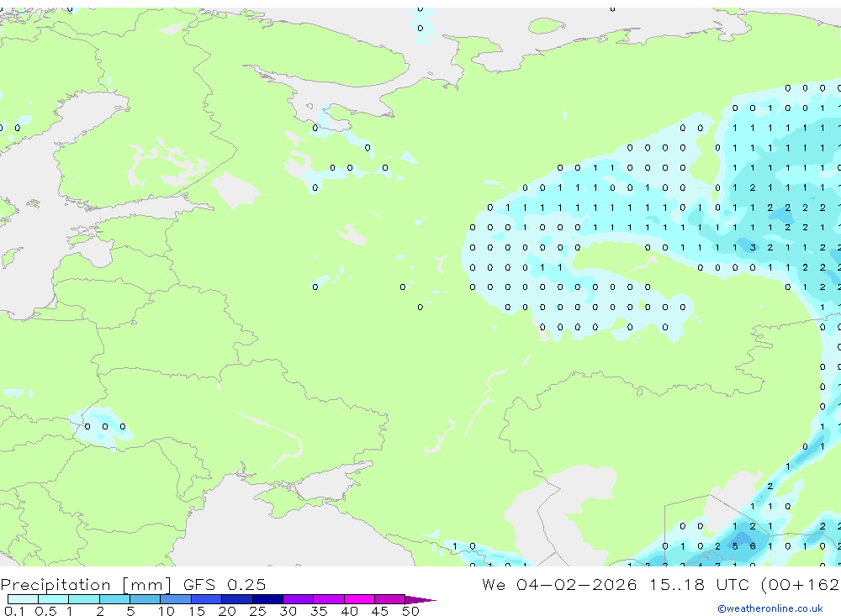Click the 45–50 mm legend color swatch

pos(389,599)
